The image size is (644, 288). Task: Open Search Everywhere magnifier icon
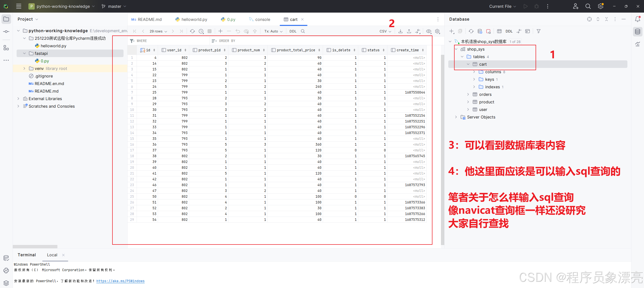tap(588, 6)
